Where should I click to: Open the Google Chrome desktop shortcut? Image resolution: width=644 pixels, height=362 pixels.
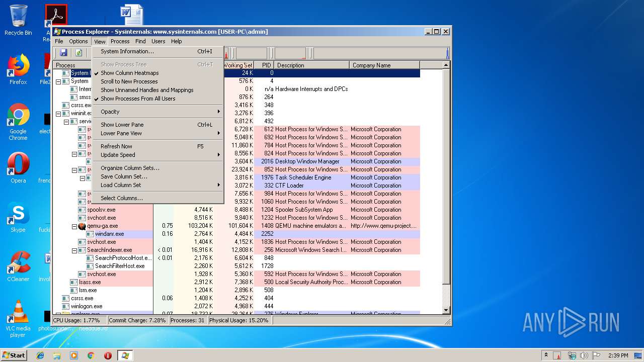pyautogui.click(x=18, y=122)
